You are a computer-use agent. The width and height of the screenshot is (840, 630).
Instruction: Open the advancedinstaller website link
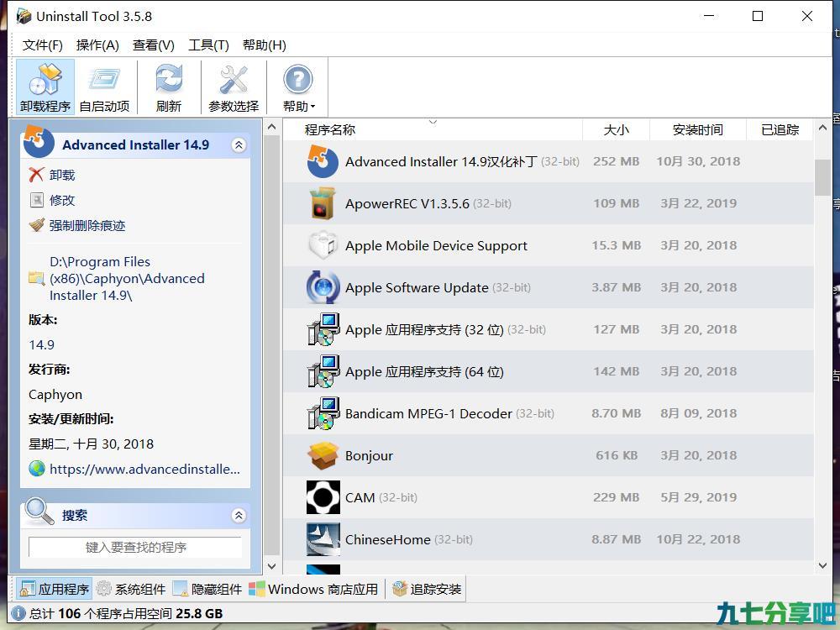point(144,470)
